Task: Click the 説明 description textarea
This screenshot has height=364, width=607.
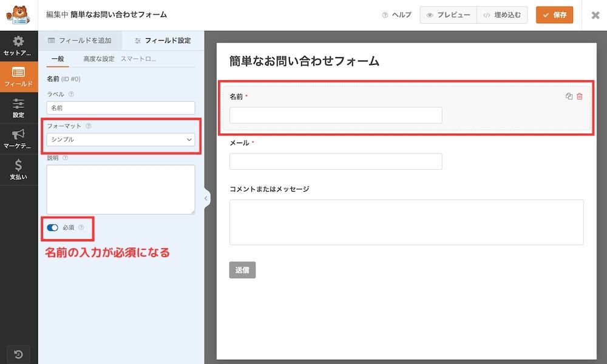Action: click(x=121, y=189)
